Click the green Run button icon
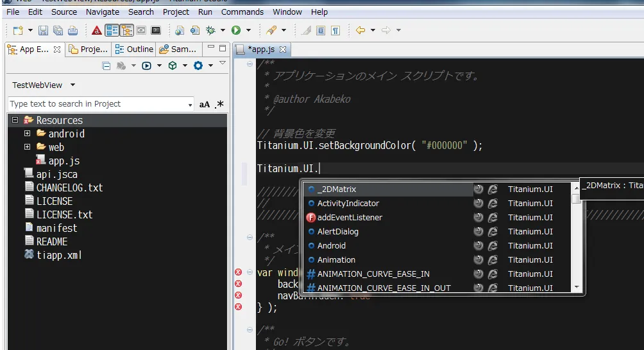The height and width of the screenshot is (350, 644). [235, 30]
